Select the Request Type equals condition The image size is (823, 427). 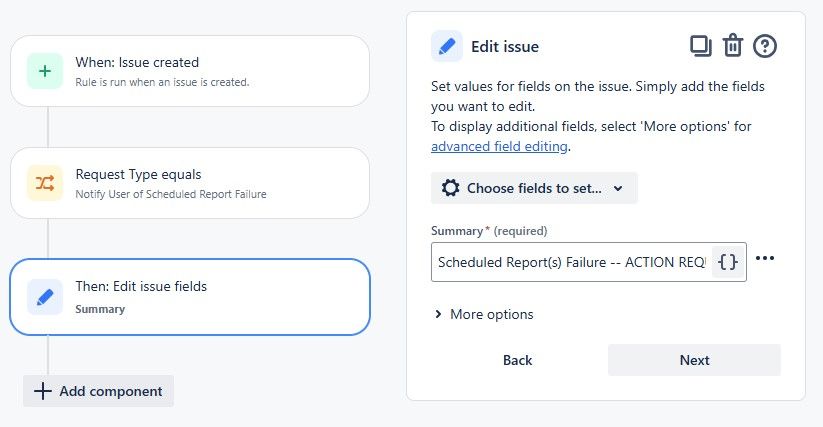[190, 183]
